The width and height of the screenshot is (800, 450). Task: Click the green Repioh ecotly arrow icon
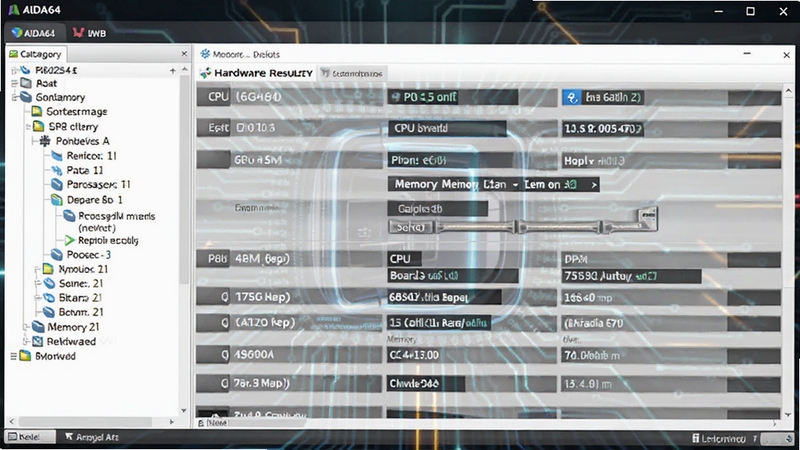pyautogui.click(x=69, y=240)
